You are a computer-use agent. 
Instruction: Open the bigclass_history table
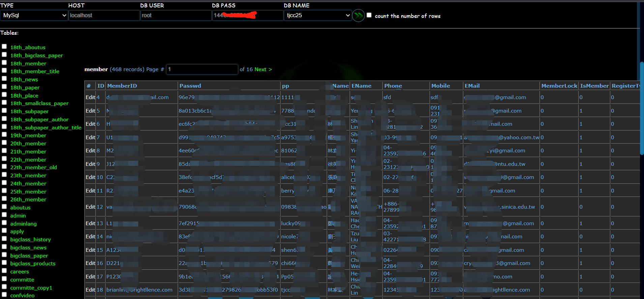[x=30, y=239]
